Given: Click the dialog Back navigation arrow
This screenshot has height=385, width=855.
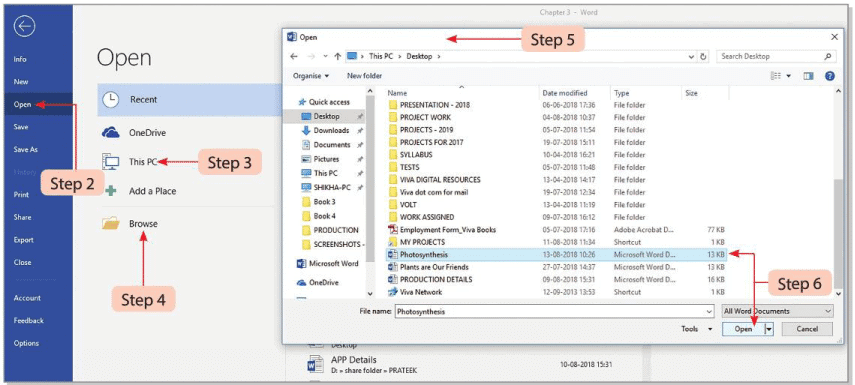Looking at the screenshot, I should click(x=294, y=56).
